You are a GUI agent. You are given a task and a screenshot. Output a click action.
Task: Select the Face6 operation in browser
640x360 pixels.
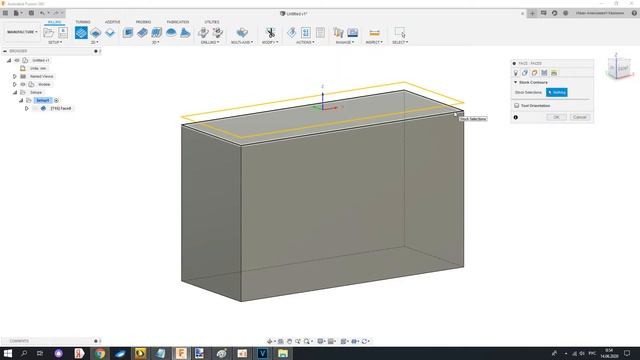click(x=61, y=109)
